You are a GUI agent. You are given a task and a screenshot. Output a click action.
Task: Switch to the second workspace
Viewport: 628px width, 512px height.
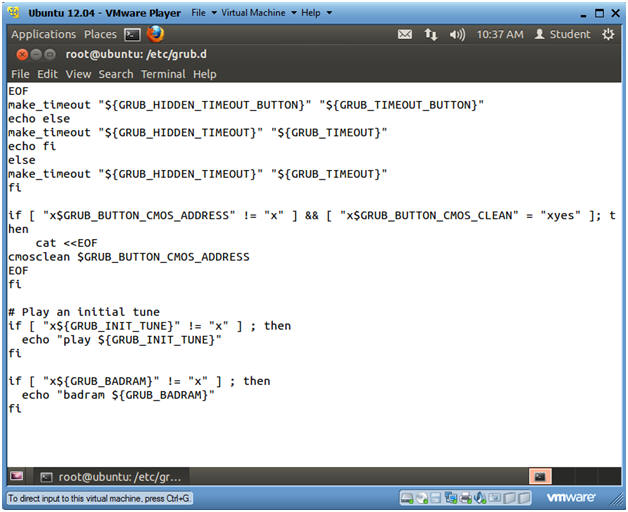tap(563, 476)
